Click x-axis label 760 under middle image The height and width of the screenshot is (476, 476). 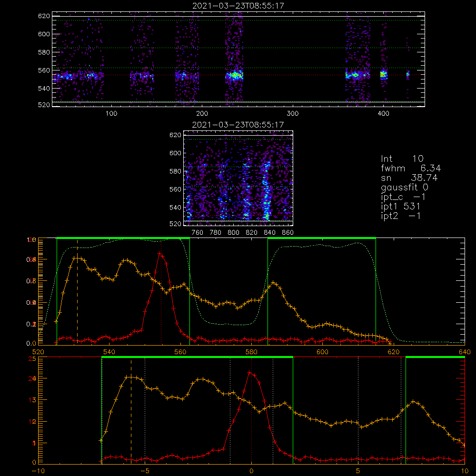[198, 233]
